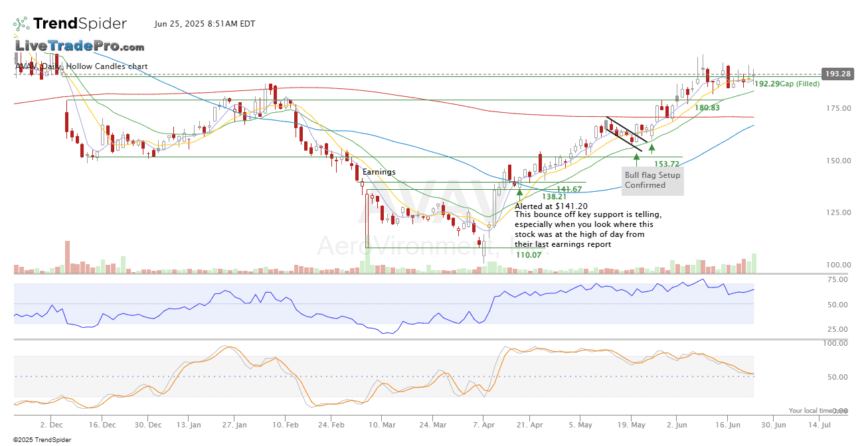This screenshot has height=446, width=868.
Task: Click the green arrow above "Alerted at $141.20"
Action: pos(519,194)
